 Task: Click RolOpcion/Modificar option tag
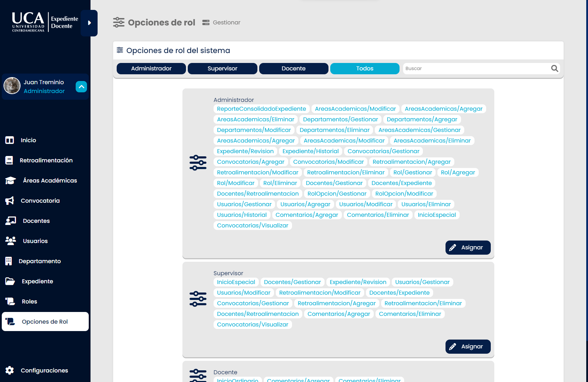pyautogui.click(x=404, y=194)
